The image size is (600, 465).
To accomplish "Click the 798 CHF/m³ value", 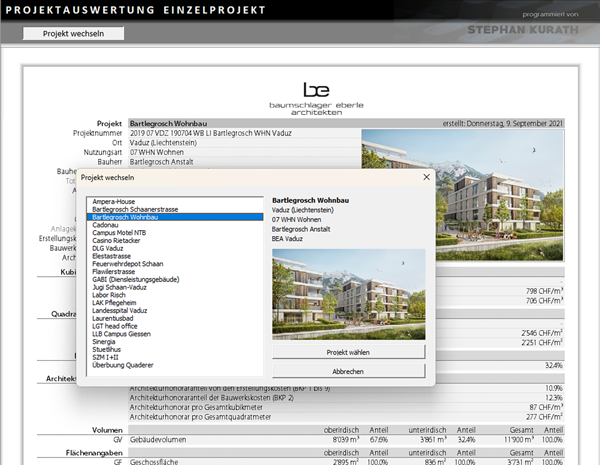I will 544,291.
